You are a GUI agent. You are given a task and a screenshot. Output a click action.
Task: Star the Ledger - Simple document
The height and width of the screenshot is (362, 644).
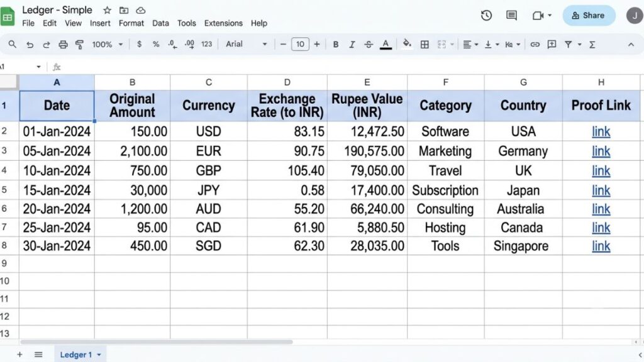pos(107,10)
